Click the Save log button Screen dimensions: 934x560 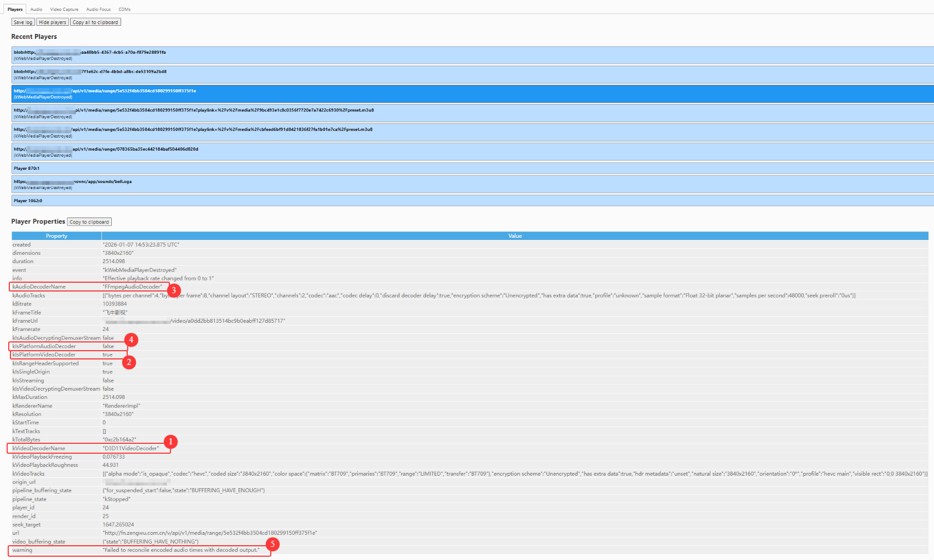(23, 22)
